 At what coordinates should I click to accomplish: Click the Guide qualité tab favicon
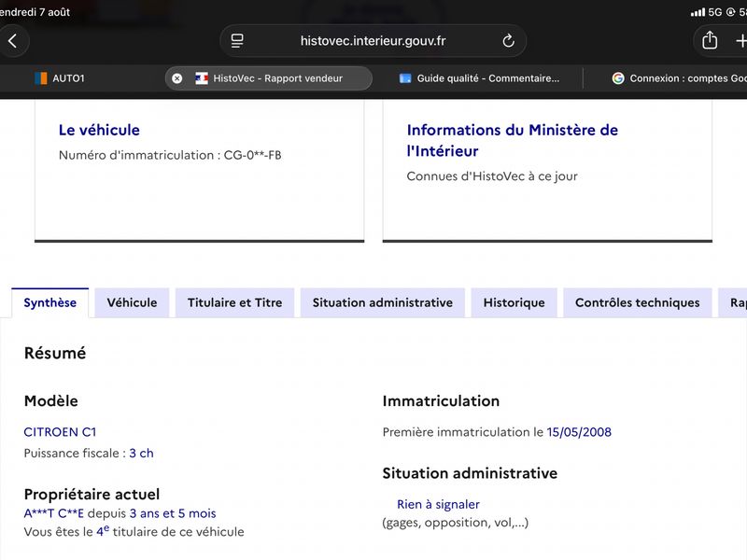tap(405, 78)
